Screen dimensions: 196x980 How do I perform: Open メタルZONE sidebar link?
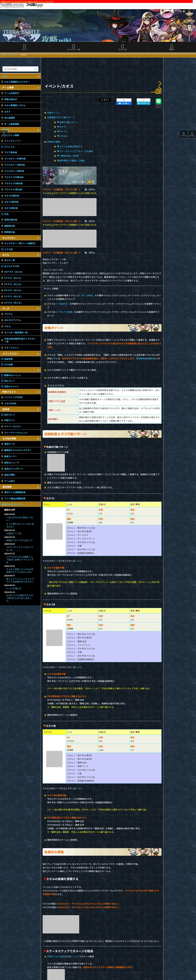click(x=10, y=403)
